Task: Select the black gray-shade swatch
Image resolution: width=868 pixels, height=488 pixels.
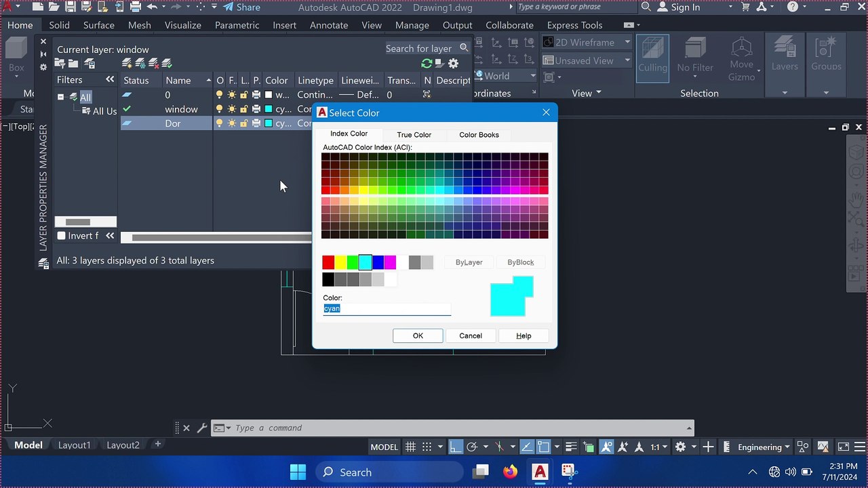Action: tap(328, 279)
